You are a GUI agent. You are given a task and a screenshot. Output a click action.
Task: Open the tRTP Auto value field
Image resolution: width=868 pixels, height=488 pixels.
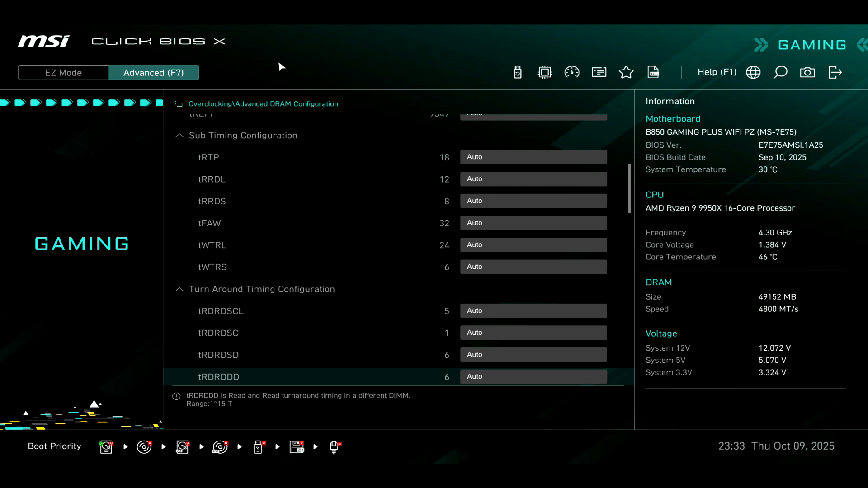pyautogui.click(x=533, y=157)
